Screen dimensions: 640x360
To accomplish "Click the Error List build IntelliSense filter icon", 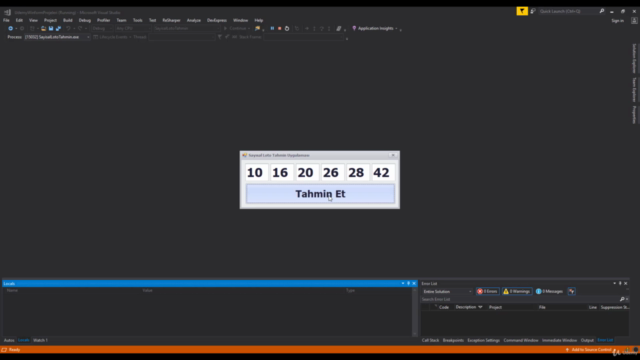I will click(571, 291).
